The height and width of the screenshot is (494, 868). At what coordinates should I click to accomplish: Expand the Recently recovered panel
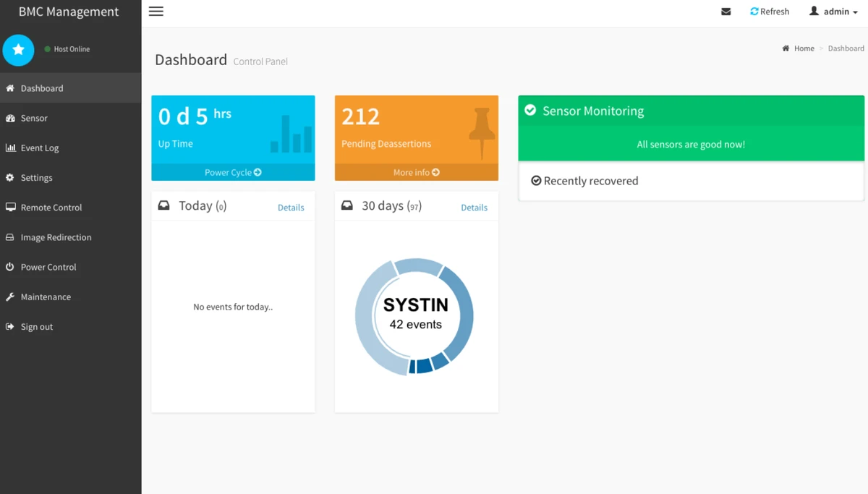click(590, 182)
